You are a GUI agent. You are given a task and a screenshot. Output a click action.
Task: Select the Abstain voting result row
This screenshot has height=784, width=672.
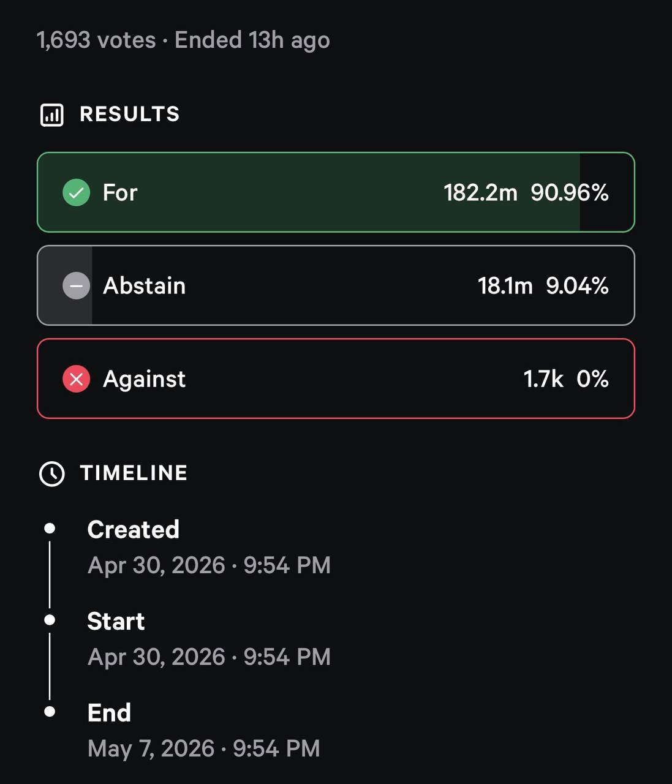click(x=336, y=285)
